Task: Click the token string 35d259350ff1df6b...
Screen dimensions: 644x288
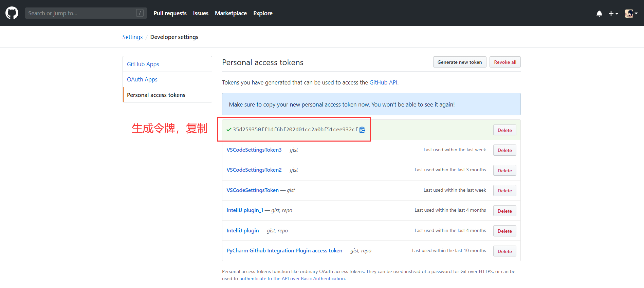Action: pyautogui.click(x=295, y=130)
